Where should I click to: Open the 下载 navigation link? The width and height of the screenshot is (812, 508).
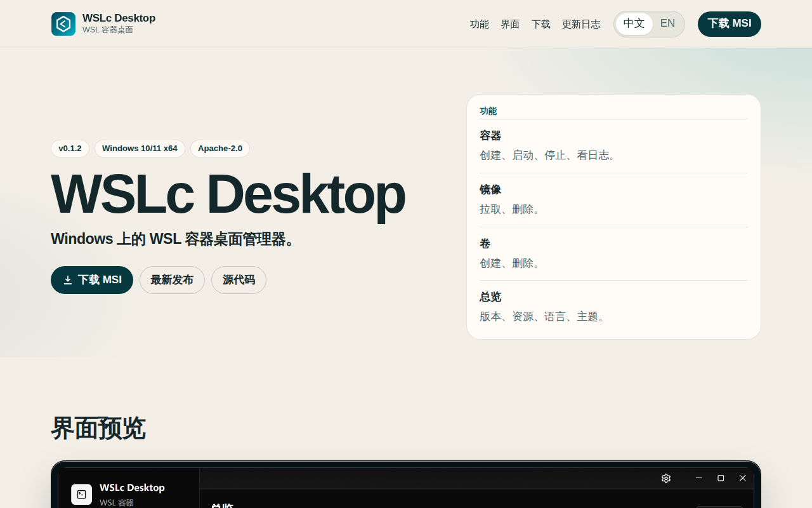pos(540,24)
